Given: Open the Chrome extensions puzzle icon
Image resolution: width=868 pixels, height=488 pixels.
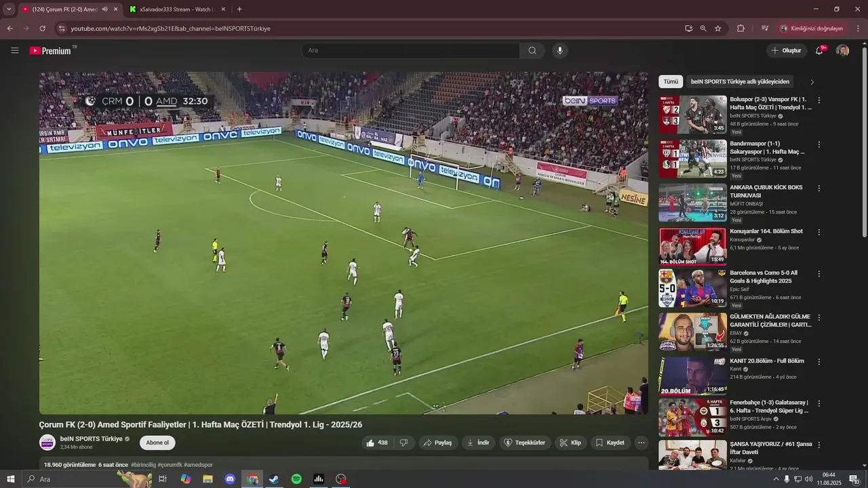Looking at the screenshot, I should pyautogui.click(x=741, y=28).
